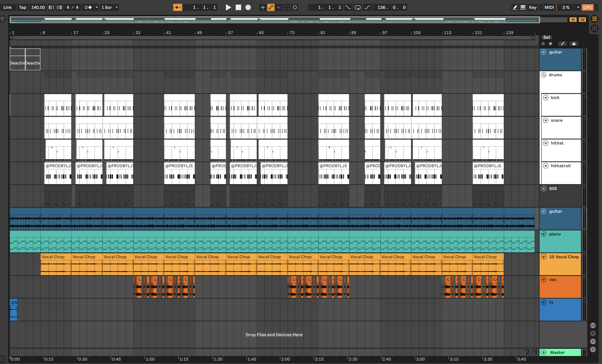602x364 pixels.
Task: Enable computer MIDI keyboard icon
Action: tap(523, 7)
